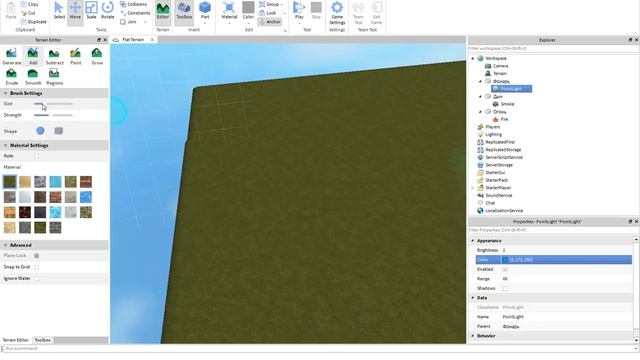Toggle the Join checkbox in ribbon
This screenshot has height=360, width=640.
click(123, 22)
